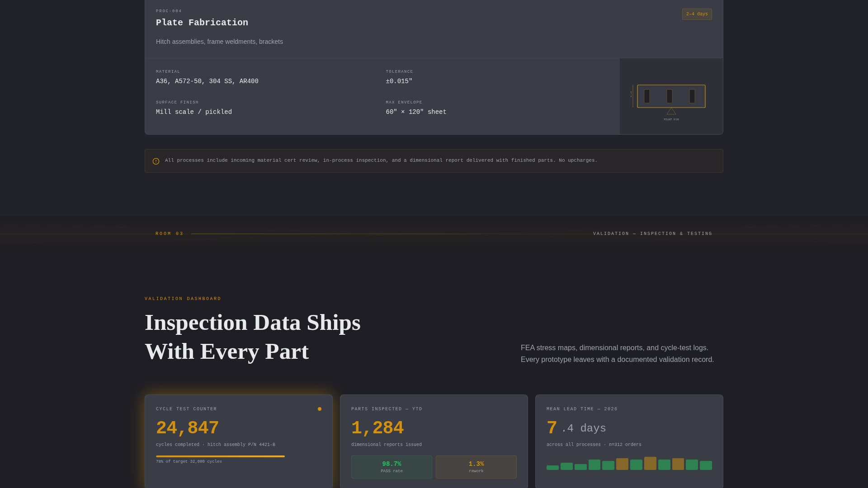The height and width of the screenshot is (488, 868).
Task: Click the FILLET 3/16 callout label
Action: (x=671, y=120)
